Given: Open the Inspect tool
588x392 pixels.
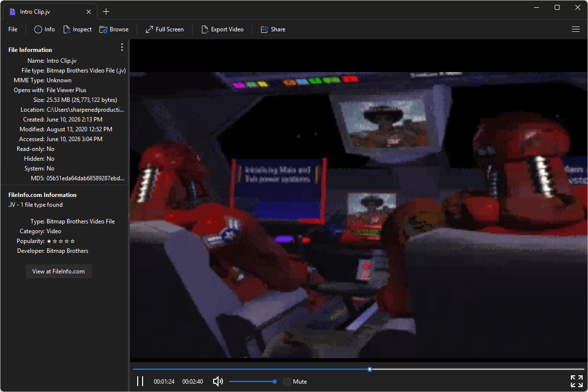Looking at the screenshot, I should tap(77, 29).
